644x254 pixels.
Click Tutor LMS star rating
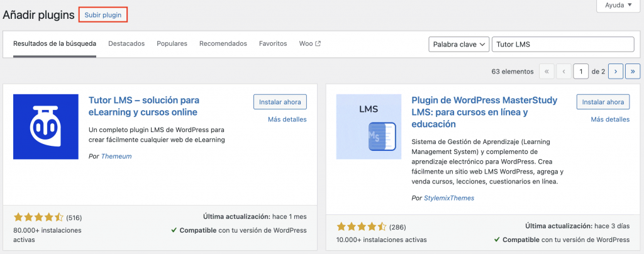click(x=38, y=218)
